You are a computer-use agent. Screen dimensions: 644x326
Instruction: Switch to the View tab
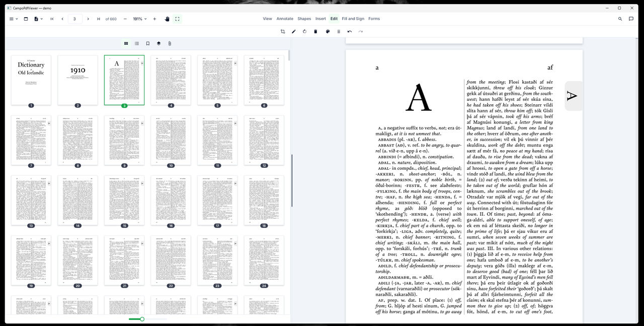[x=267, y=19]
